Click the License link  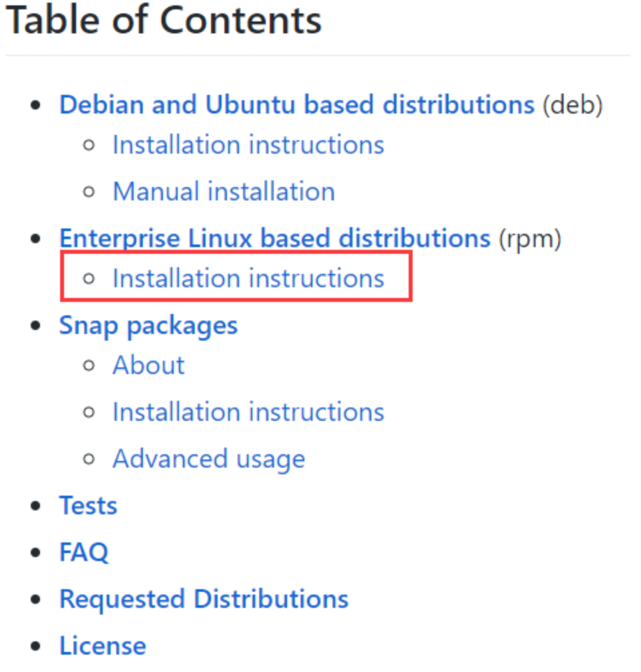coord(103,645)
